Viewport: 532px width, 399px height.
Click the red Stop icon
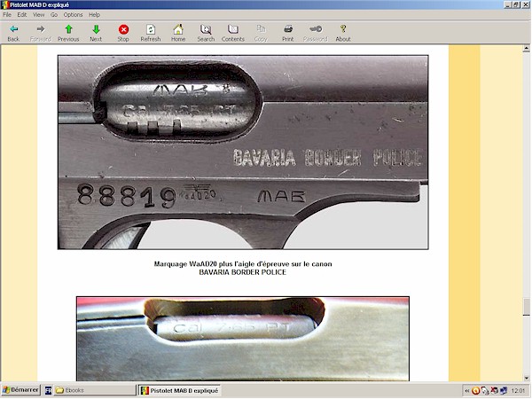coord(123,29)
